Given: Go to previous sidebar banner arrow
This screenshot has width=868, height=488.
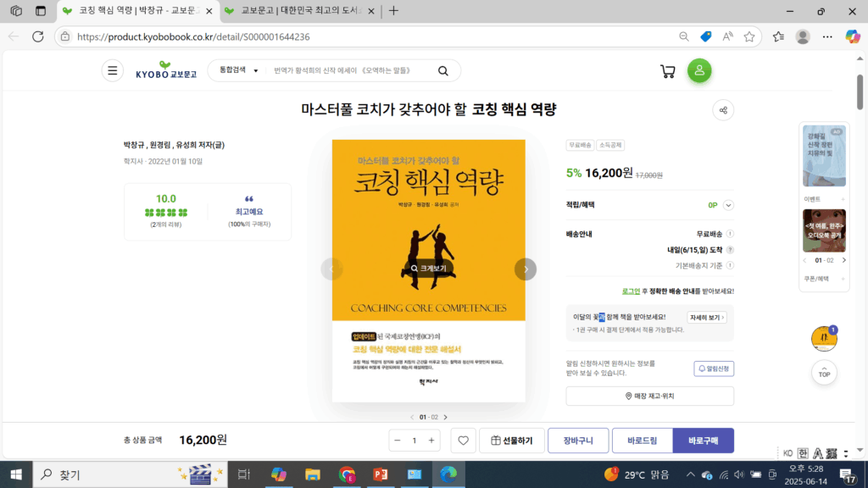Looking at the screenshot, I should [x=805, y=260].
